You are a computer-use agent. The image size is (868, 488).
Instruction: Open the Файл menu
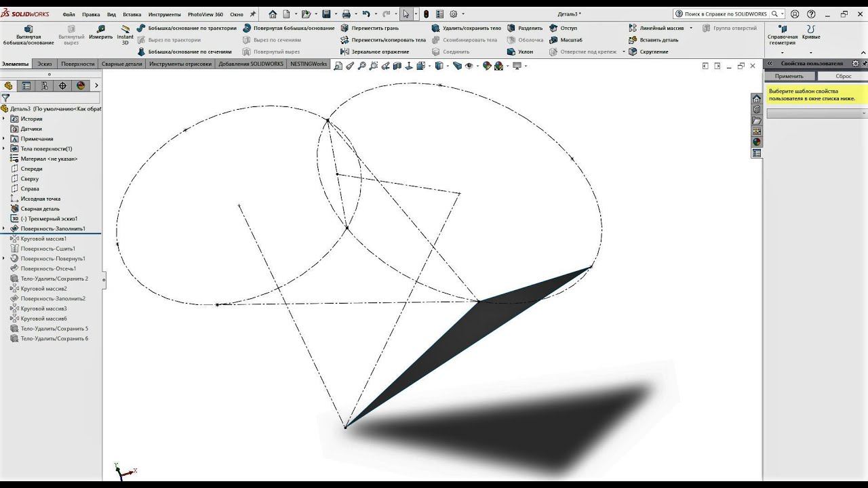click(68, 14)
